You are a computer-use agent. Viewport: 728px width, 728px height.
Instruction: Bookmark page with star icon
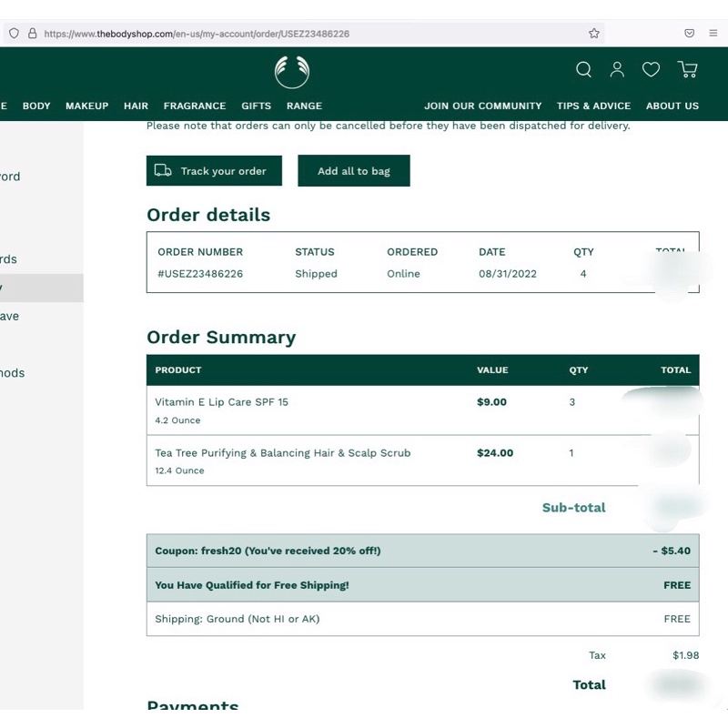pyautogui.click(x=594, y=34)
